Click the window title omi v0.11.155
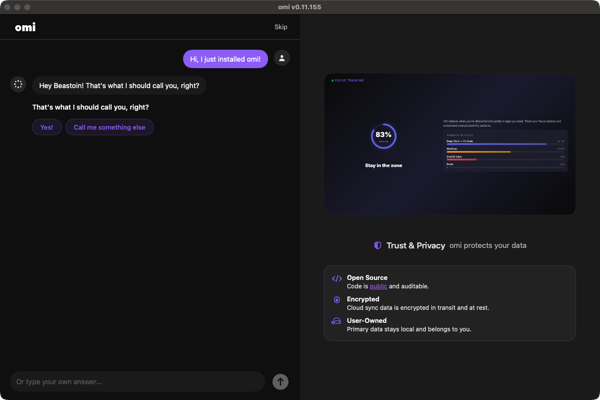Viewport: 600px width, 400px height. coord(300,7)
